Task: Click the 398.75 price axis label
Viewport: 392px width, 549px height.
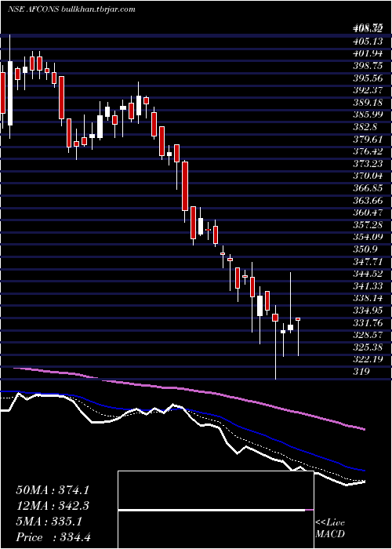Action: [367, 66]
